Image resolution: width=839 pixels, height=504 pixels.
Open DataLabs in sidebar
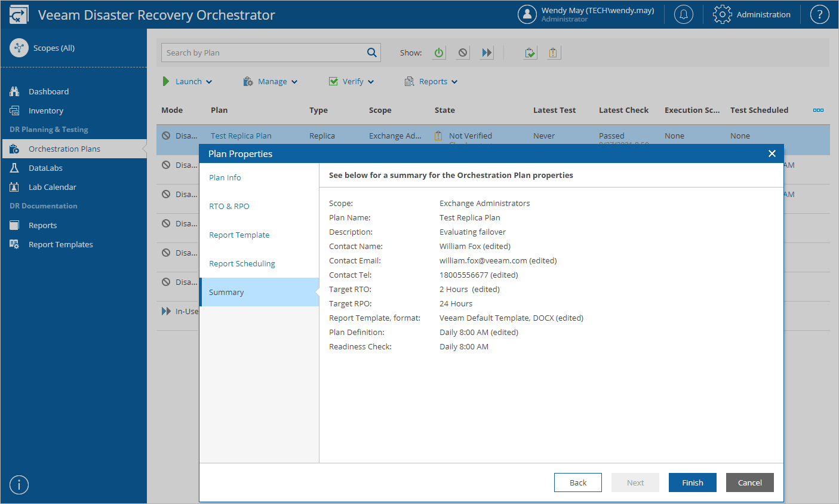click(x=45, y=168)
